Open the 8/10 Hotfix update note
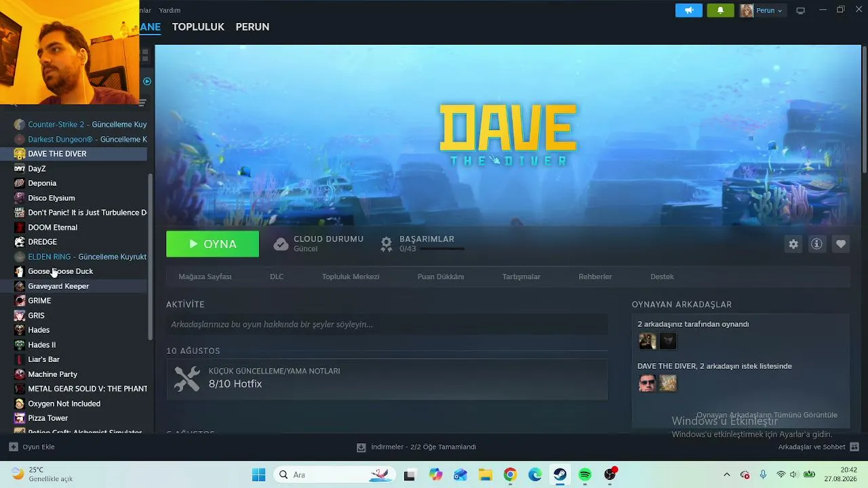The height and width of the screenshot is (488, 868). (x=387, y=378)
